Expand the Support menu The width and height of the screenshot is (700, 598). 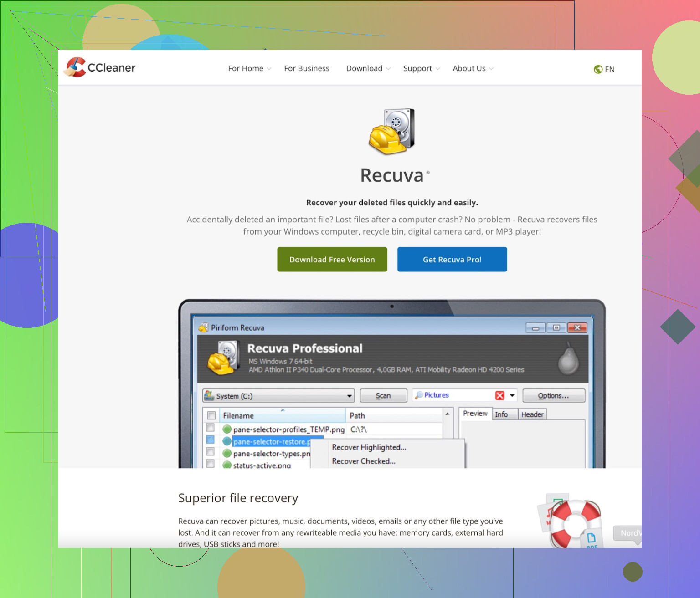coord(422,68)
